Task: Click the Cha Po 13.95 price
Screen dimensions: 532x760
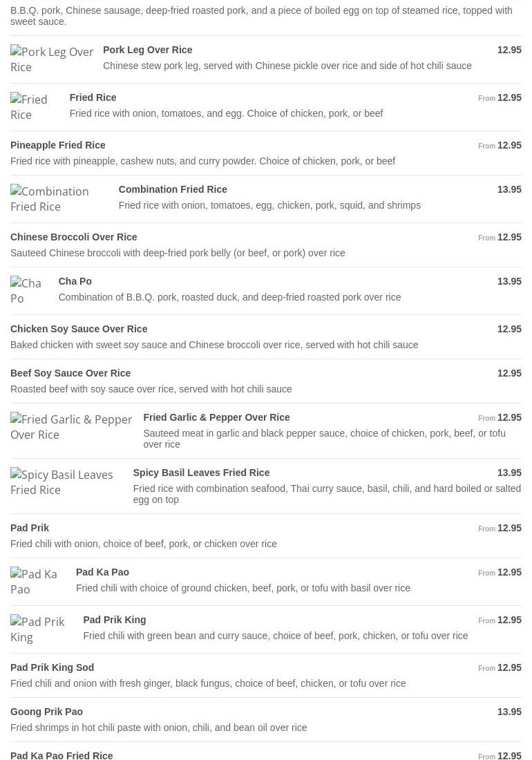Action: point(509,281)
